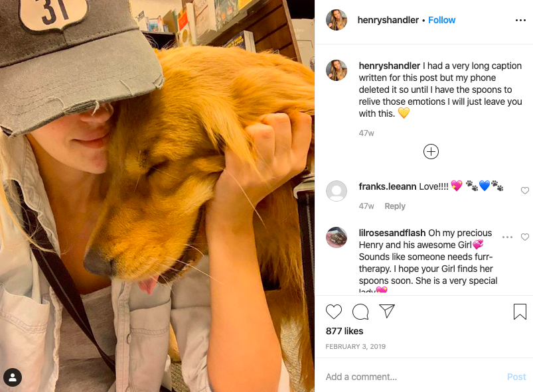The image size is (533, 392).
Task: Open the February 3, 2019 date link
Action: 355,346
